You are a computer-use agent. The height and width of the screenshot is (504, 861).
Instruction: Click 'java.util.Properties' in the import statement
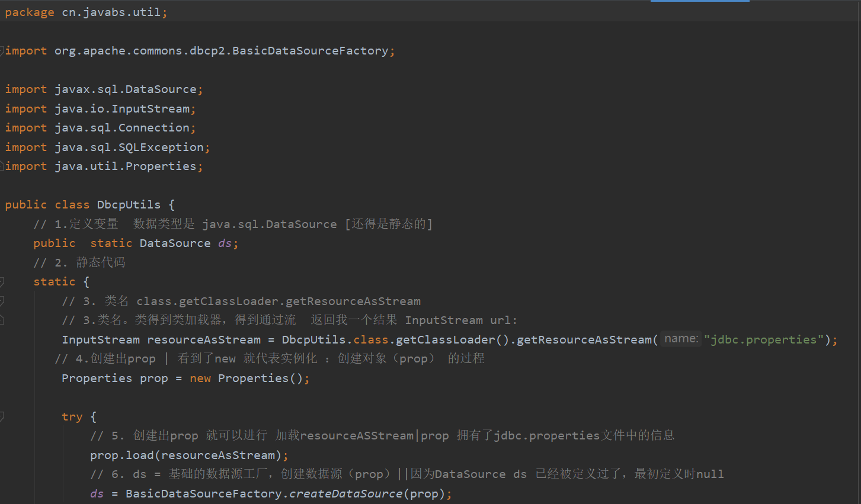coord(126,166)
